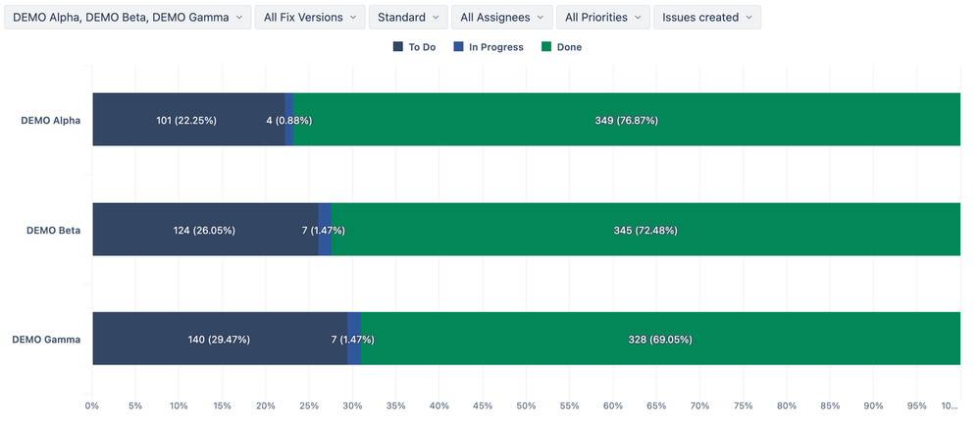Click the green Done legend square

(545, 47)
